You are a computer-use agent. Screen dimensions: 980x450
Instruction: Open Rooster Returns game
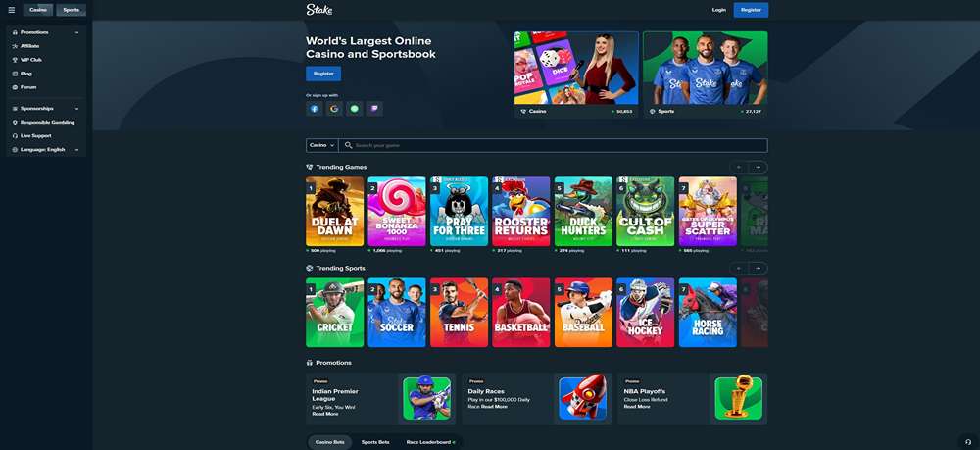521,211
